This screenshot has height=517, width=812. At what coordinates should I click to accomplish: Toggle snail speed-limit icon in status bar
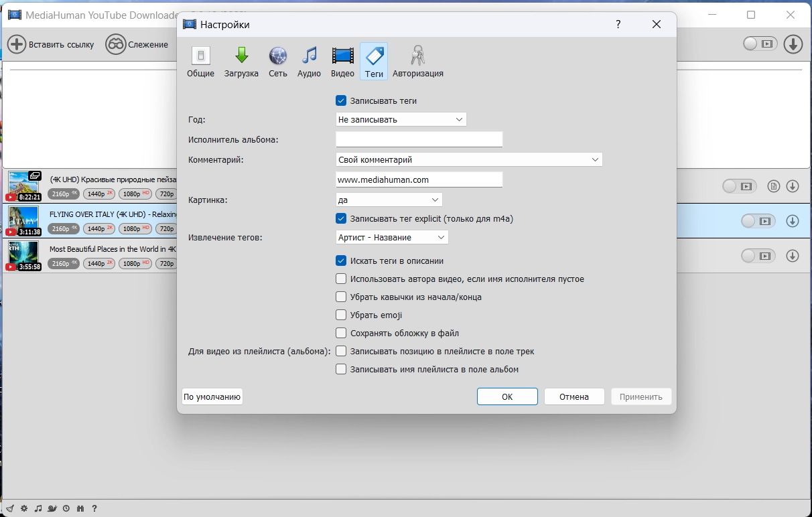pos(52,509)
